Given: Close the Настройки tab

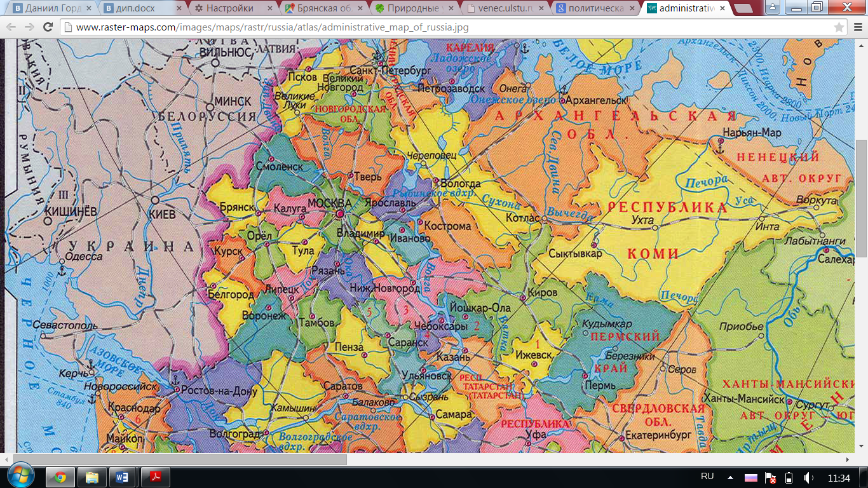Looking at the screenshot, I should click(268, 9).
